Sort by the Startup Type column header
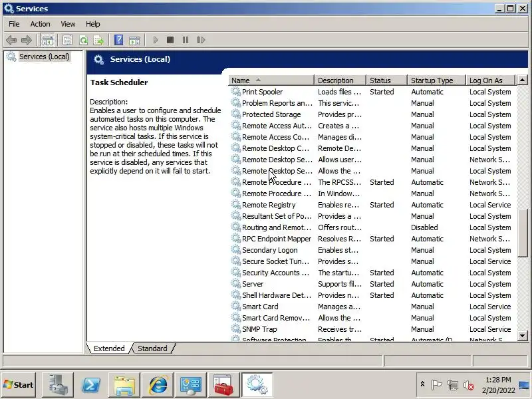The height and width of the screenshot is (399, 532). [436, 80]
